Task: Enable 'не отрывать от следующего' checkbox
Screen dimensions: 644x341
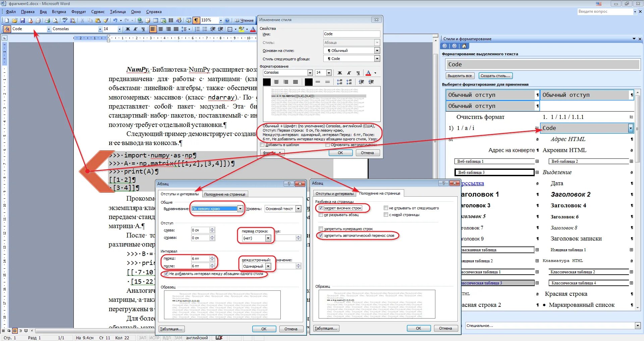Action: [x=386, y=208]
